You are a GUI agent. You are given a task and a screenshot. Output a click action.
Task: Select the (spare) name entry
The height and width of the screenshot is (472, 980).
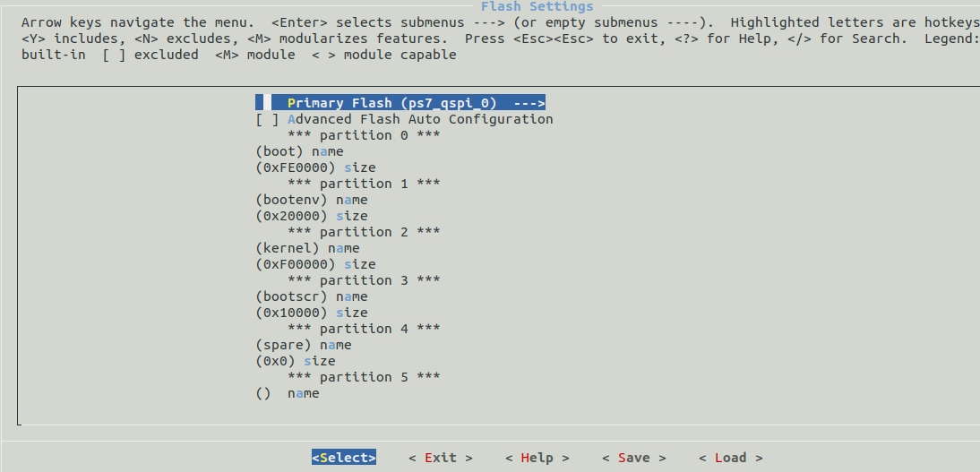pos(303,345)
